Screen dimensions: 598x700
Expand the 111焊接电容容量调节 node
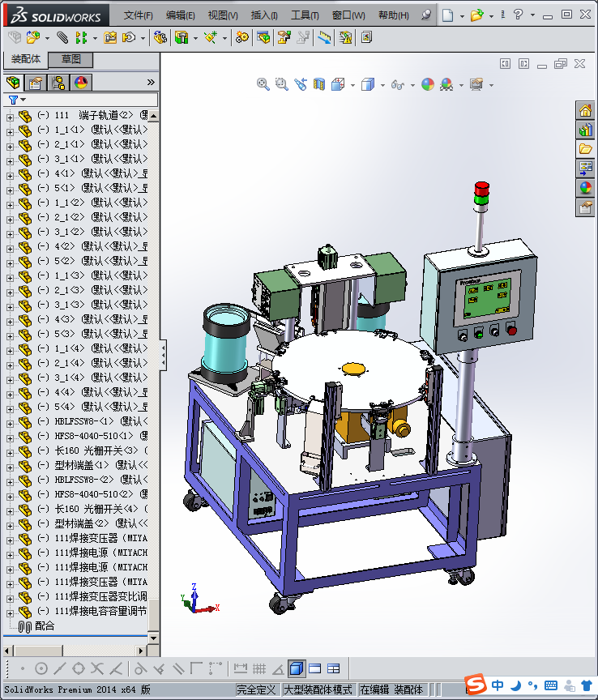point(10,613)
